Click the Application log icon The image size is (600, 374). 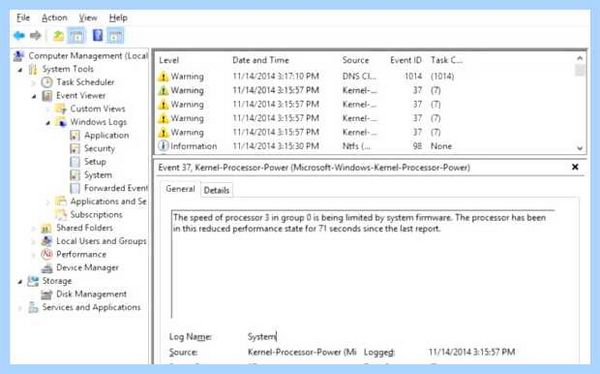point(75,136)
